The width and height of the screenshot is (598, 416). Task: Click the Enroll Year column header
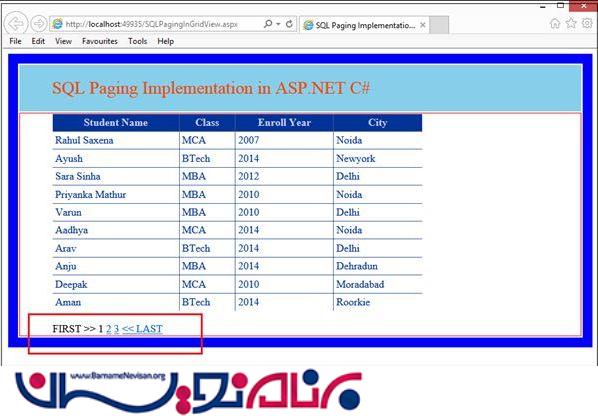(284, 123)
